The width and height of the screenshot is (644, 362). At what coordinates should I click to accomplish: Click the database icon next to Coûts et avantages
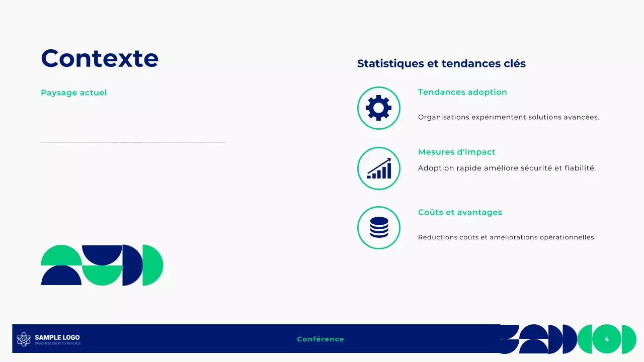click(378, 227)
